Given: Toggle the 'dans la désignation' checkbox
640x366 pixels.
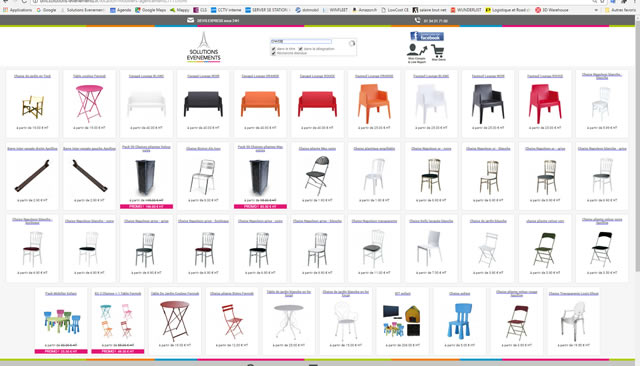Looking at the screenshot, I should 300,49.
